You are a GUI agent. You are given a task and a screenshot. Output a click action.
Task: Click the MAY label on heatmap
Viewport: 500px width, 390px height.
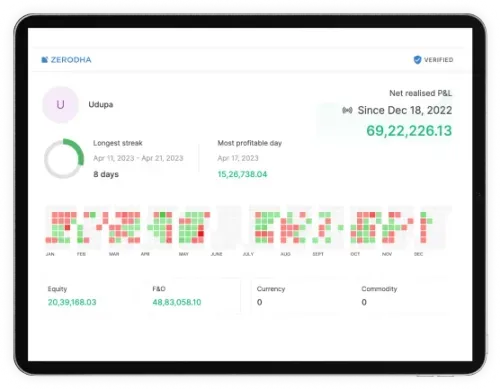184,254
